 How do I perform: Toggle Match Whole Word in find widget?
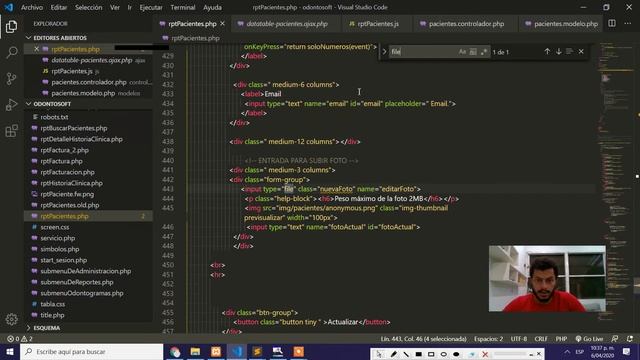coord(473,52)
